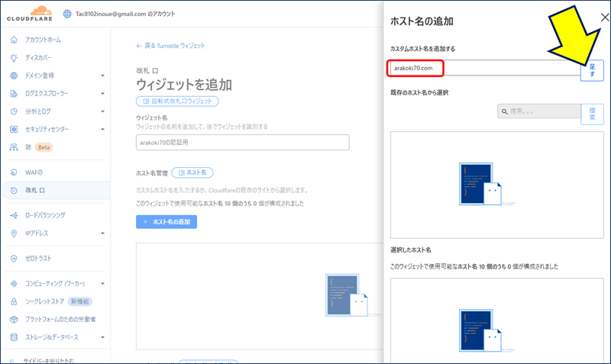Image resolution: width=611 pixels, height=364 pixels.
Task: Click the ドメイン登録 globe icon
Action: [14, 76]
